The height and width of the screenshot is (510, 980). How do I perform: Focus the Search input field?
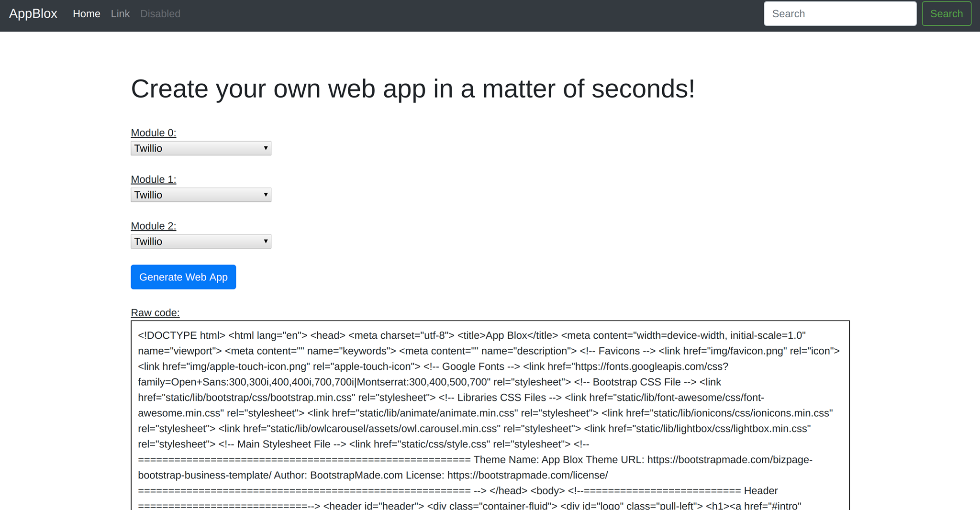(840, 14)
